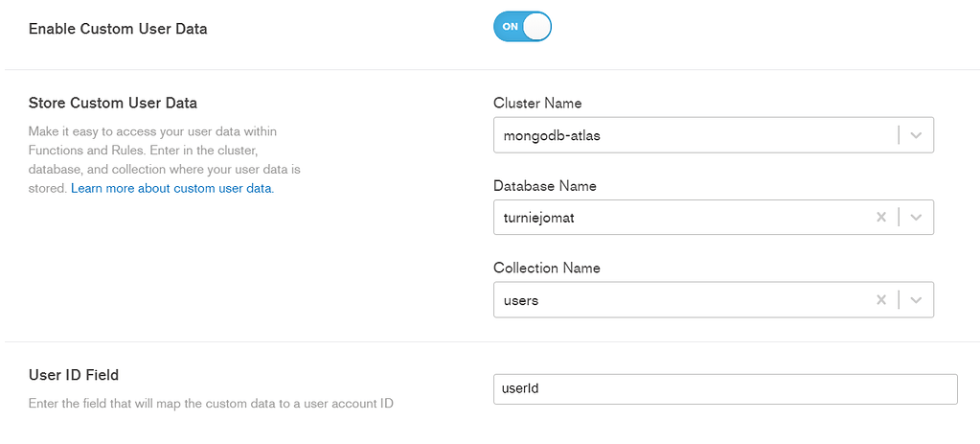980x444 pixels.
Task: Expand the Cluster Name dropdown arrow
Action: pos(916,135)
